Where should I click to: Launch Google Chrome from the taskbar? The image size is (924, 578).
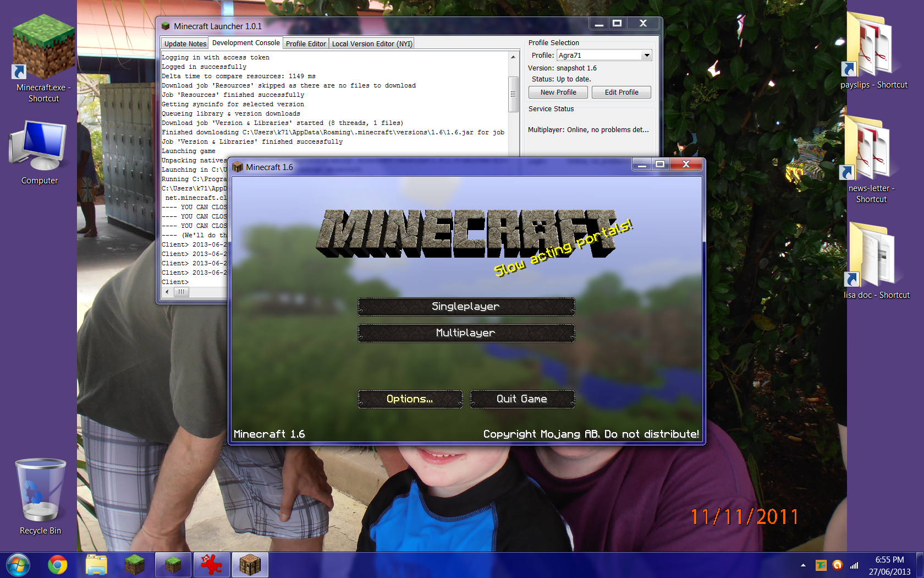[57, 565]
